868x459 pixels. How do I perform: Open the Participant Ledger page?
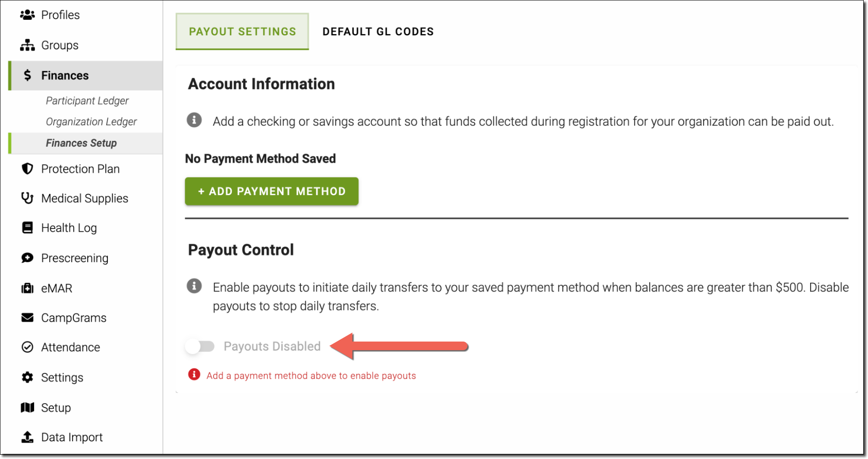click(87, 101)
